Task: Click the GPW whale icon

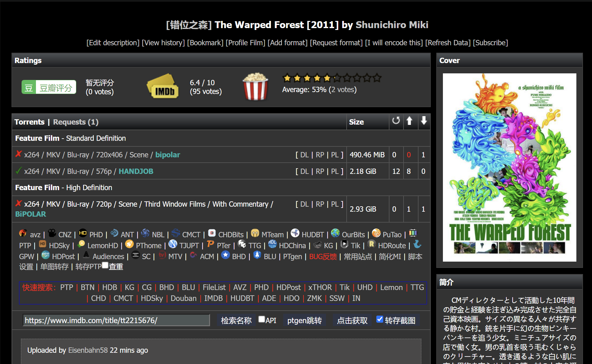Action: 417,244
